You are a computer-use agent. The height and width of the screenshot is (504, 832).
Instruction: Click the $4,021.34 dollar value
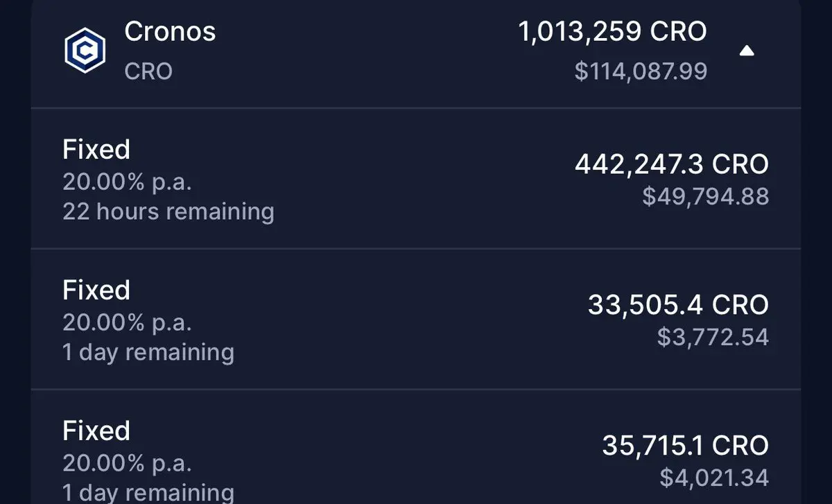(x=713, y=478)
